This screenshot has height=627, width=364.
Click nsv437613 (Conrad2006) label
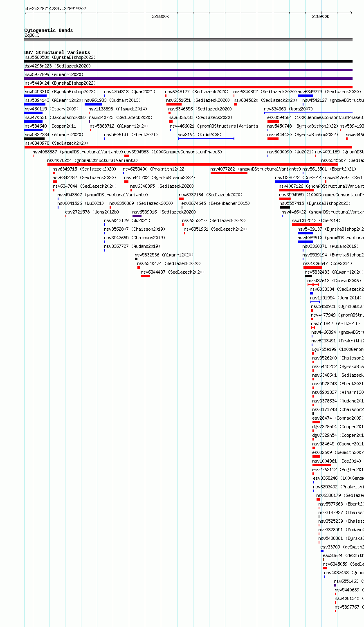pyautogui.click(x=335, y=281)
